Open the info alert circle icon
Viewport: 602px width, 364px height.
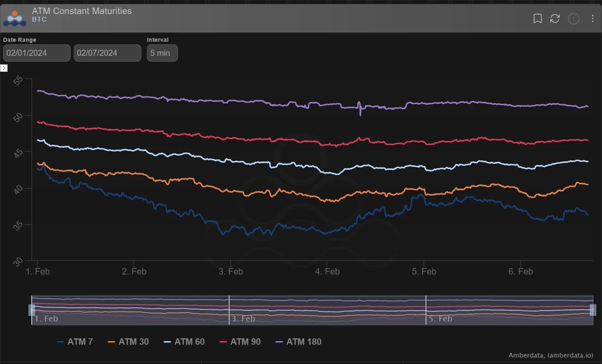(x=573, y=18)
